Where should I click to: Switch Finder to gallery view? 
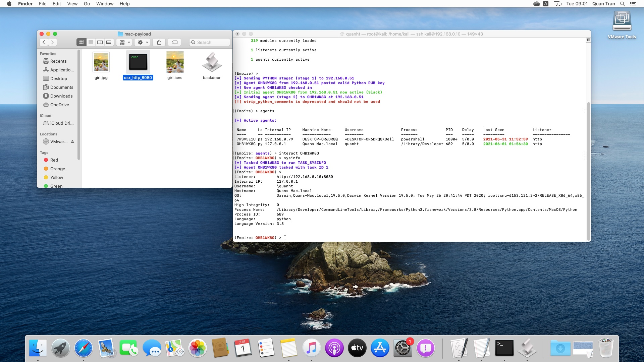coord(108,42)
